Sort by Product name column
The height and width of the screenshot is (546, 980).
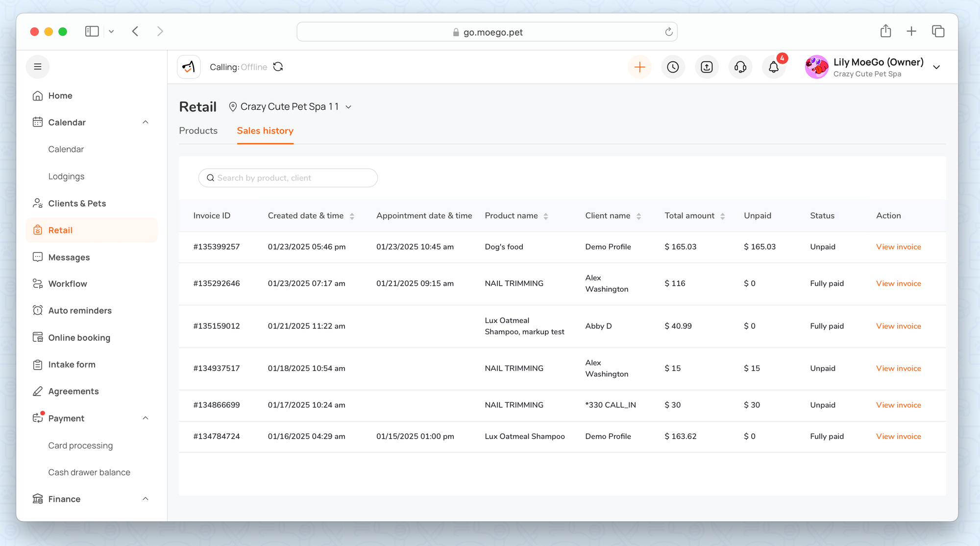[545, 216]
